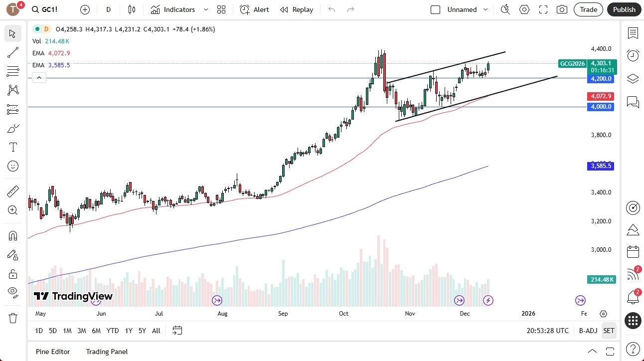The image size is (644, 361).
Task: Set an Alert from the top toolbar
Action: click(x=254, y=9)
